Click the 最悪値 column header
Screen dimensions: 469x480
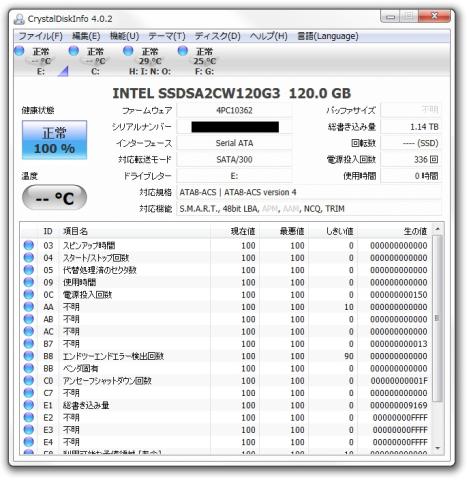click(x=284, y=231)
